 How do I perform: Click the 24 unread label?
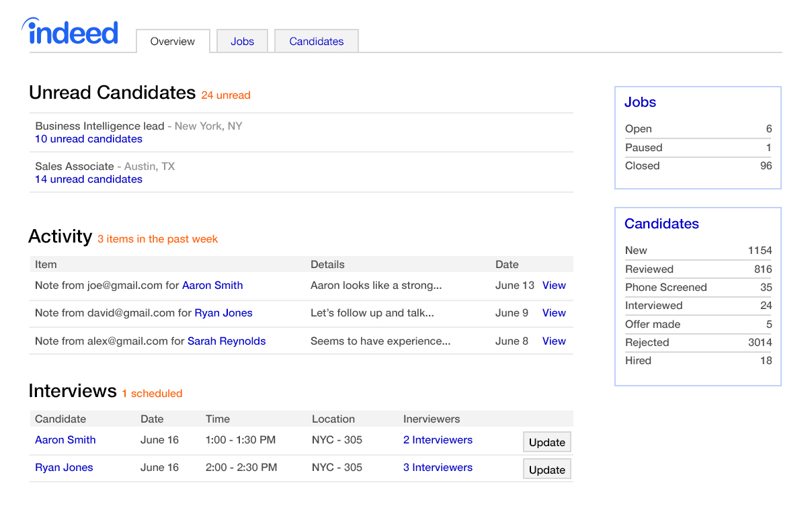[x=226, y=95]
